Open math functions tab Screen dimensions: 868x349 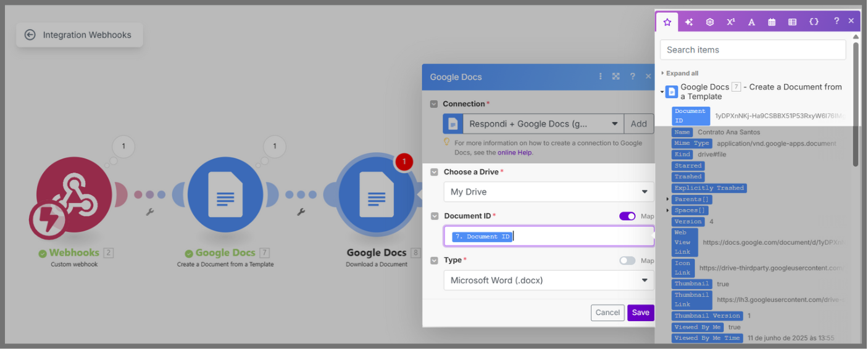(731, 22)
